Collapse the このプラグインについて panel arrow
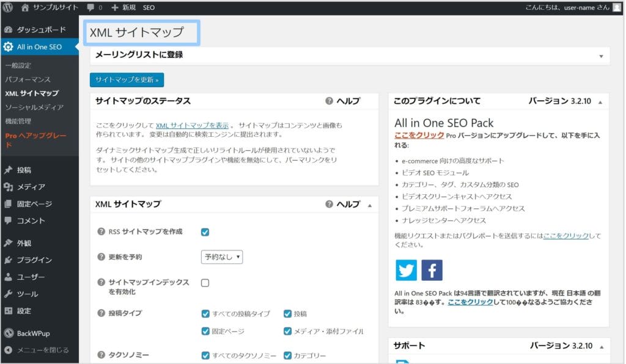This screenshot has width=626, height=364. (x=600, y=103)
